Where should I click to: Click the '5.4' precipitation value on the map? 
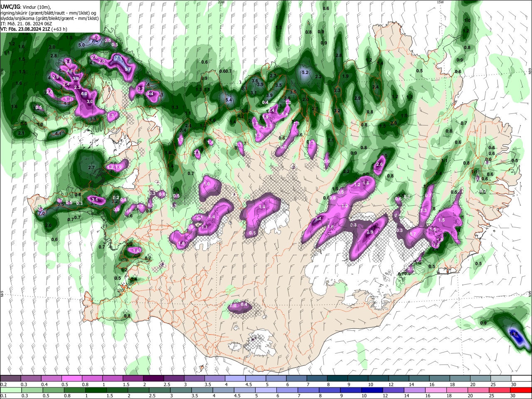pos(229,100)
